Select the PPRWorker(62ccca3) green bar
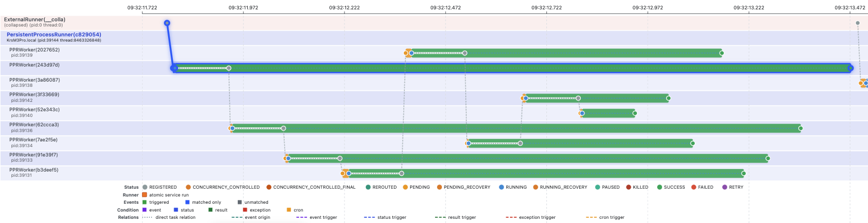Screen dimensions: 868x223 tap(516, 128)
